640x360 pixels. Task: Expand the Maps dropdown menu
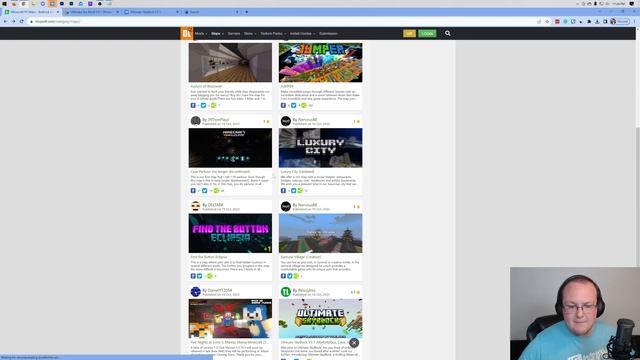(217, 33)
